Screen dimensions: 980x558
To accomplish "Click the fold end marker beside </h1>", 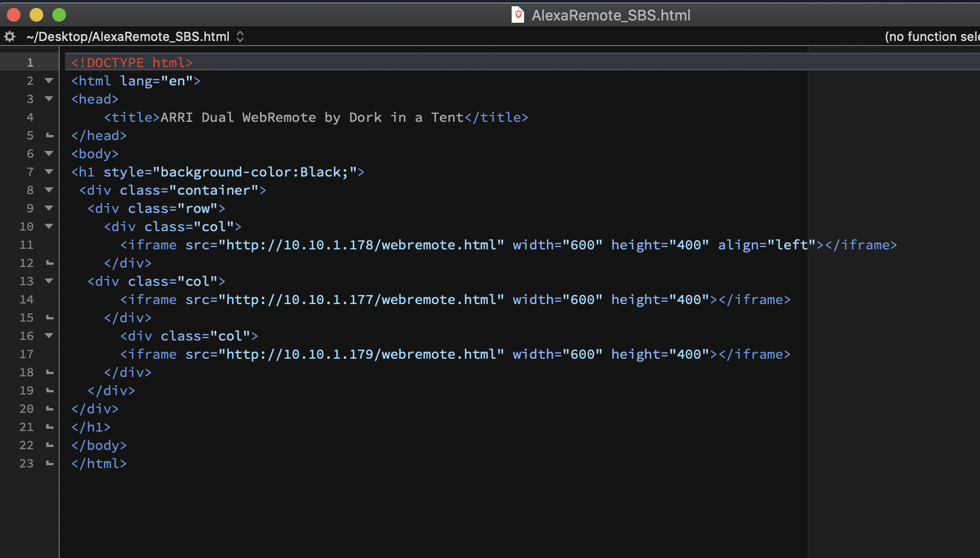I will (50, 427).
